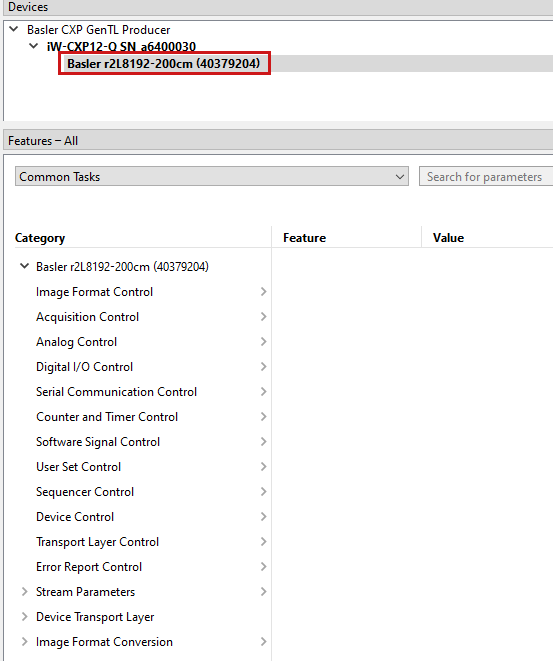Open Serial Communication Control category

click(116, 392)
